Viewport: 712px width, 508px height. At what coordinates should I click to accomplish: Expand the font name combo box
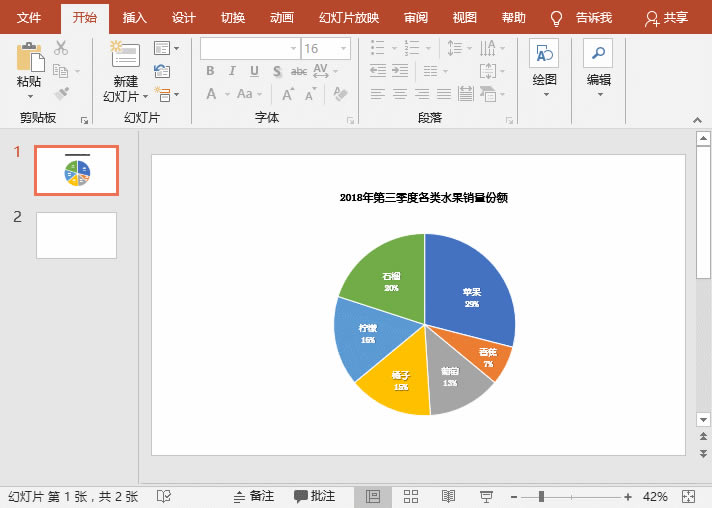[x=293, y=48]
